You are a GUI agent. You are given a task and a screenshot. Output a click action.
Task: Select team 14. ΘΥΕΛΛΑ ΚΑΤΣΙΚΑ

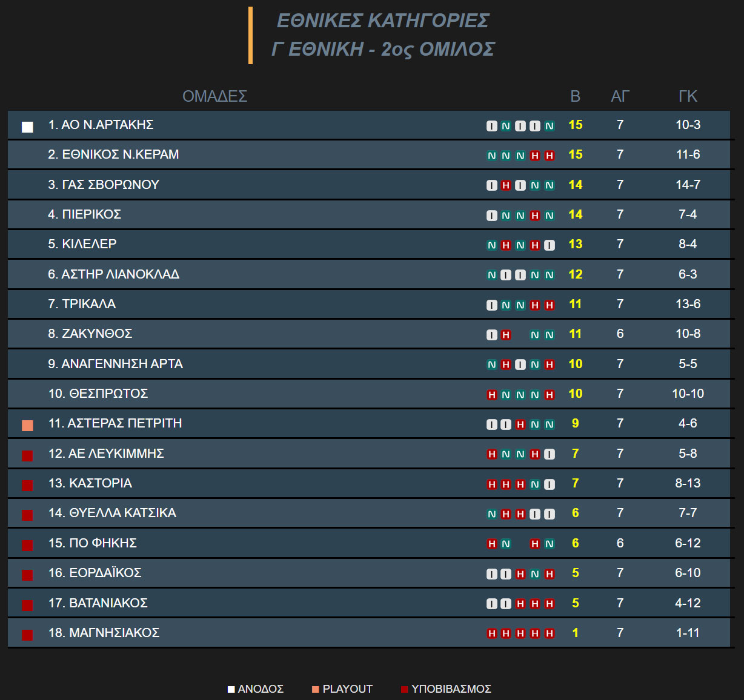pos(112,513)
